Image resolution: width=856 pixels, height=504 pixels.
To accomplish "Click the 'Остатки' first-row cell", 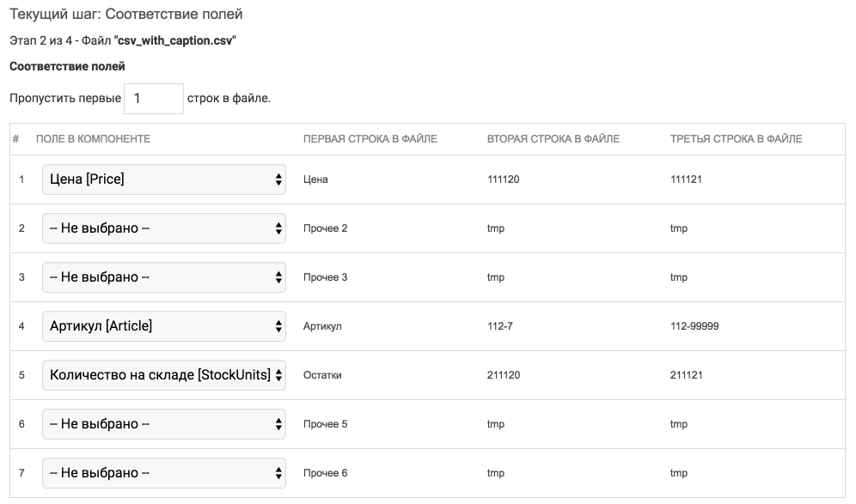I will pos(322,375).
